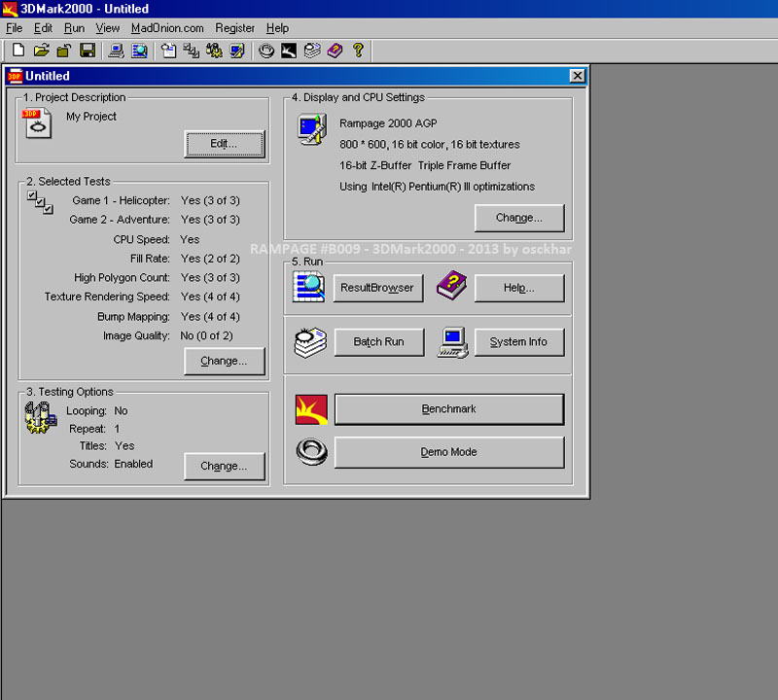Close the Untitled project window
The width and height of the screenshot is (778, 700).
coord(577,76)
